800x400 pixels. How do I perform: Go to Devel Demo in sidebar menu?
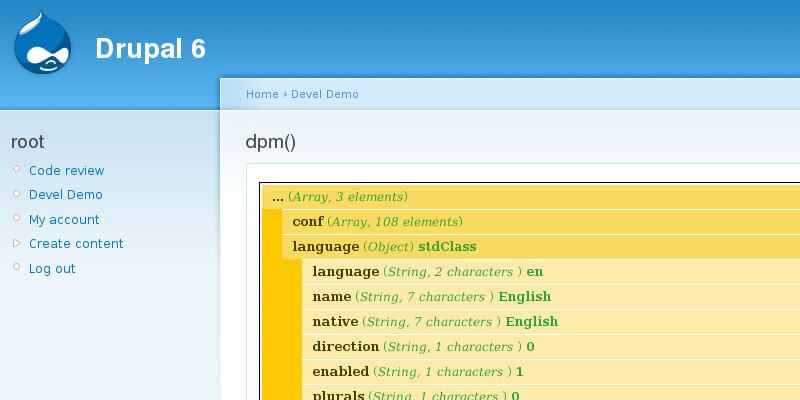click(65, 195)
